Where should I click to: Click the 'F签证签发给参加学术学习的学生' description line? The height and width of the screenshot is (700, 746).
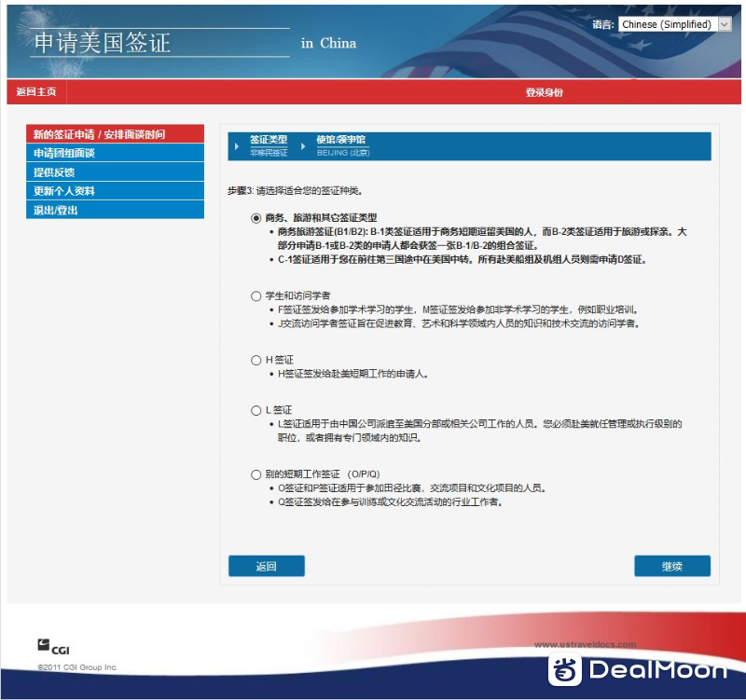pos(458,310)
